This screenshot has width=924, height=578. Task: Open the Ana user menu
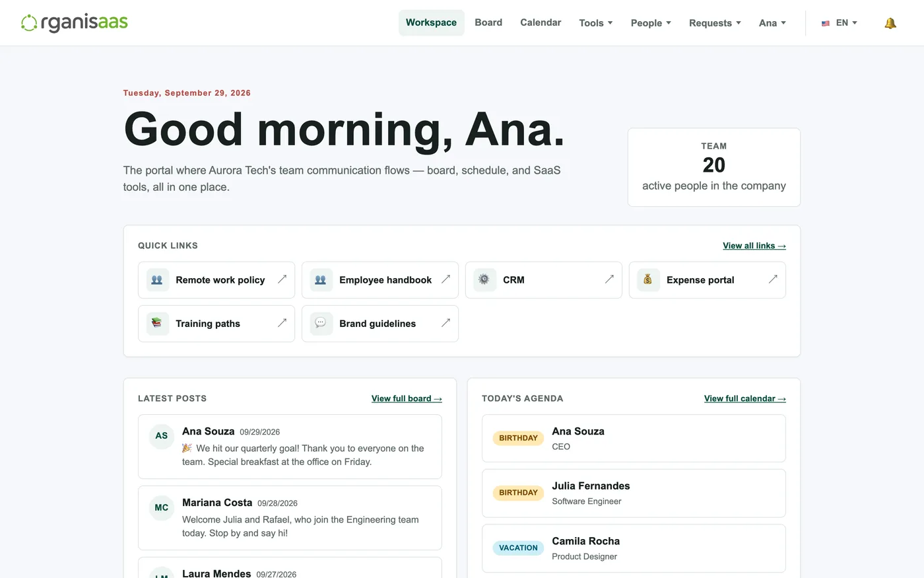tap(772, 23)
